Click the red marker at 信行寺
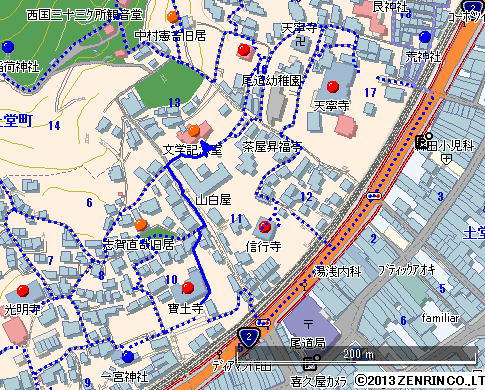Image resolution: width=485 pixels, height=390 pixels. 265,226
